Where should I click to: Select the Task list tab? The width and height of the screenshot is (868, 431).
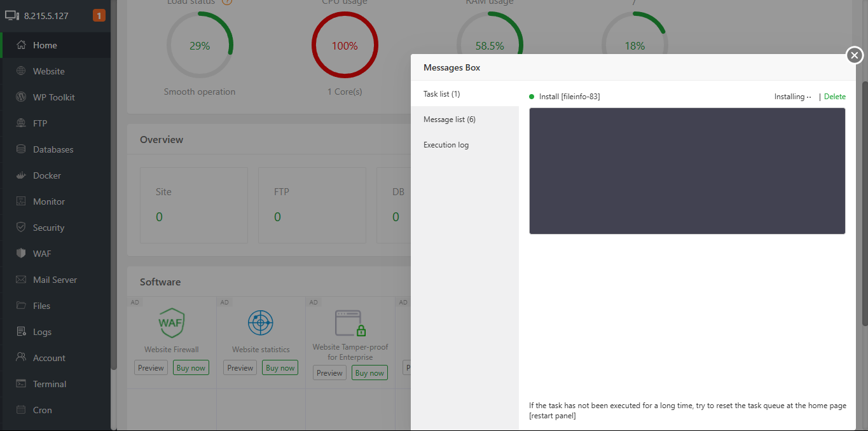pyautogui.click(x=442, y=93)
